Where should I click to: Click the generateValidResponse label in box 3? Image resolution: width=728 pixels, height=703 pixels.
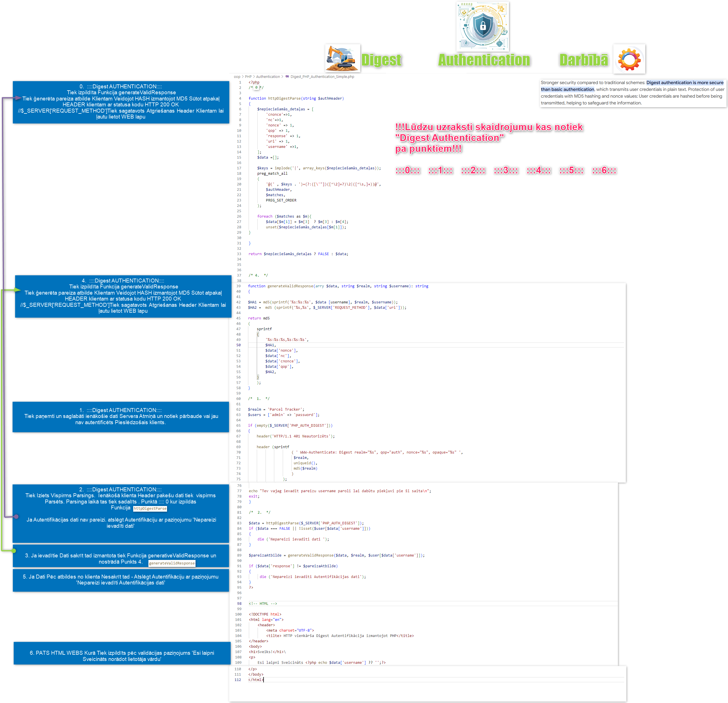[x=172, y=563]
